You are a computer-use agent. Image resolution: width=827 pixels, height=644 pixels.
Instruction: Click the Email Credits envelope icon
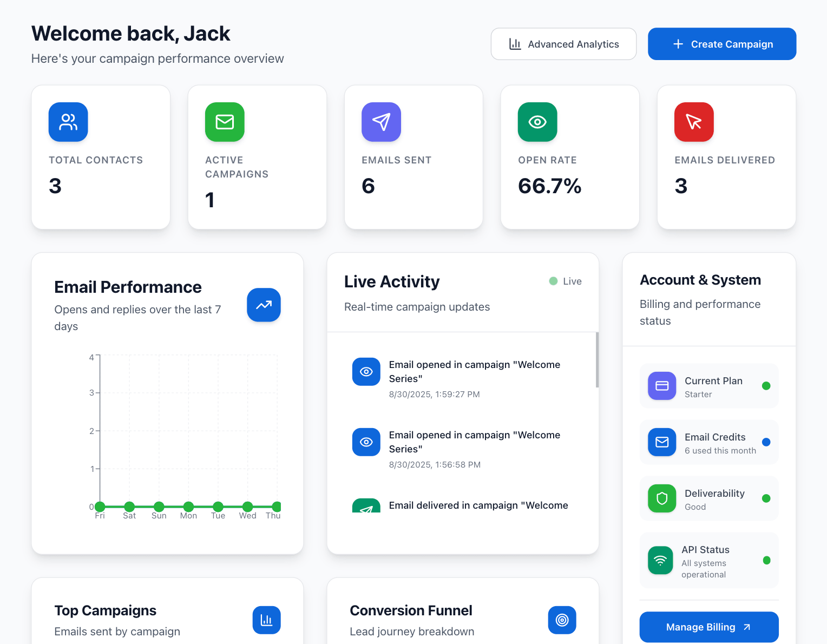coord(662,442)
